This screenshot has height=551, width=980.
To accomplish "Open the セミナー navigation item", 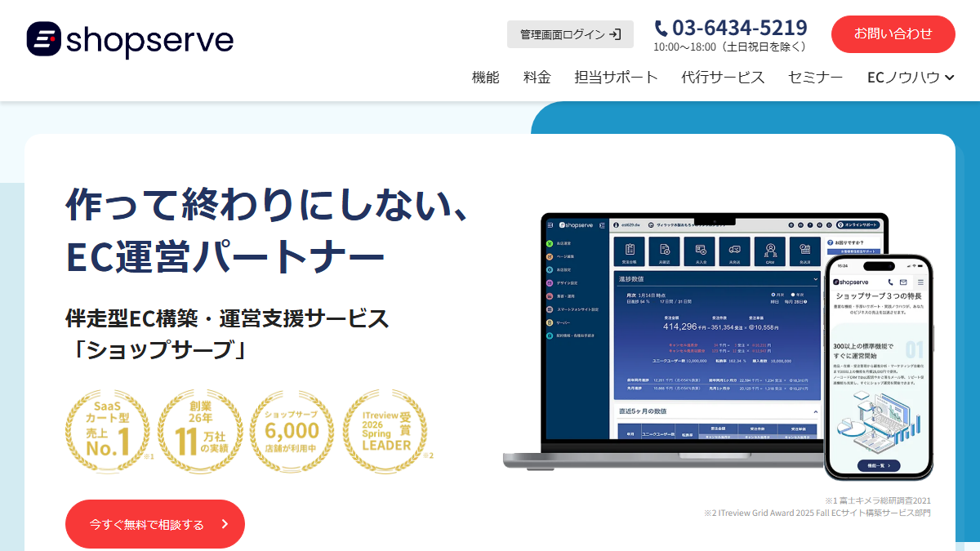I will (x=816, y=78).
